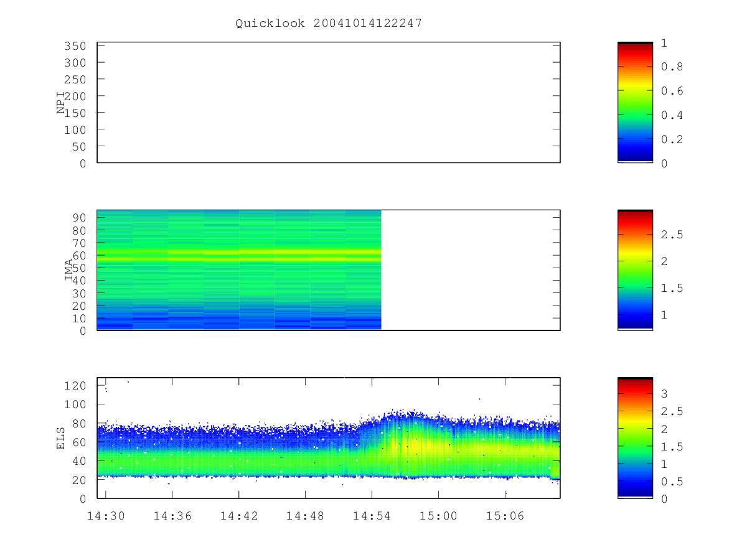Image resolution: width=747 pixels, height=560 pixels.
Task: Click the 15:06 time tick label
Action: 504,516
